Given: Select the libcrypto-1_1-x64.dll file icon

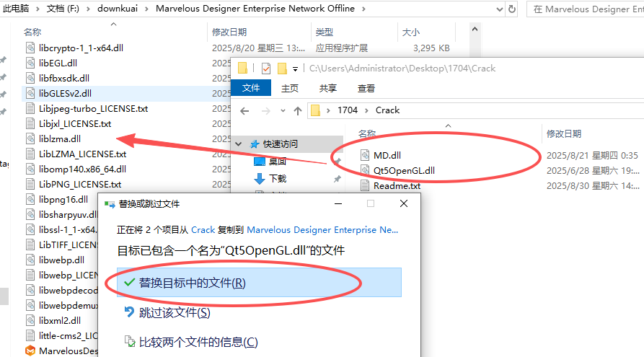Looking at the screenshot, I should [x=30, y=48].
